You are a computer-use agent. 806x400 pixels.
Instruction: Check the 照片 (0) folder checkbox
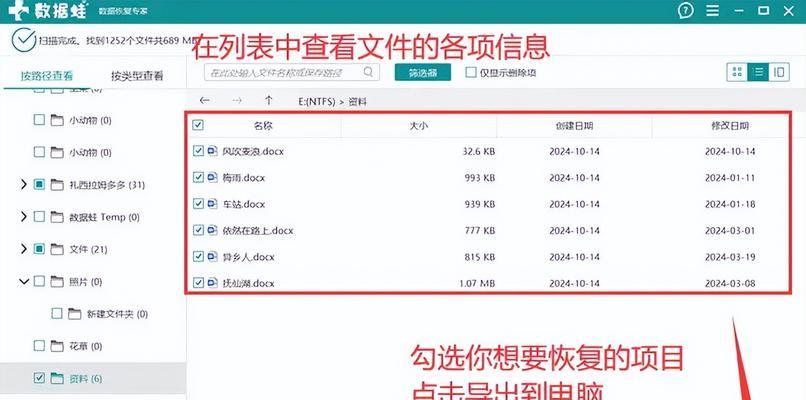[x=39, y=281]
